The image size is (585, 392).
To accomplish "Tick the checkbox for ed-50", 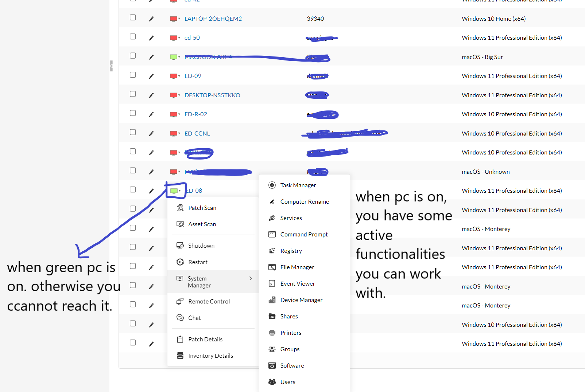I will pyautogui.click(x=133, y=36).
